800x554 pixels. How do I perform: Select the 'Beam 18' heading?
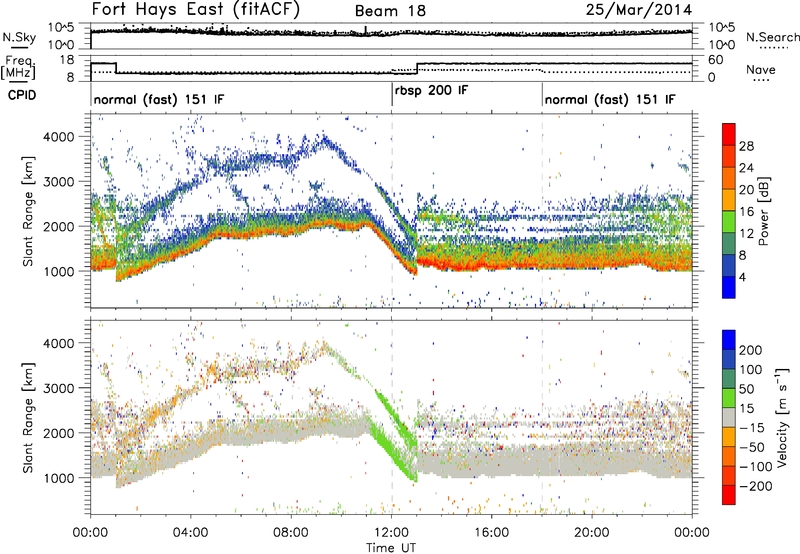point(390,11)
